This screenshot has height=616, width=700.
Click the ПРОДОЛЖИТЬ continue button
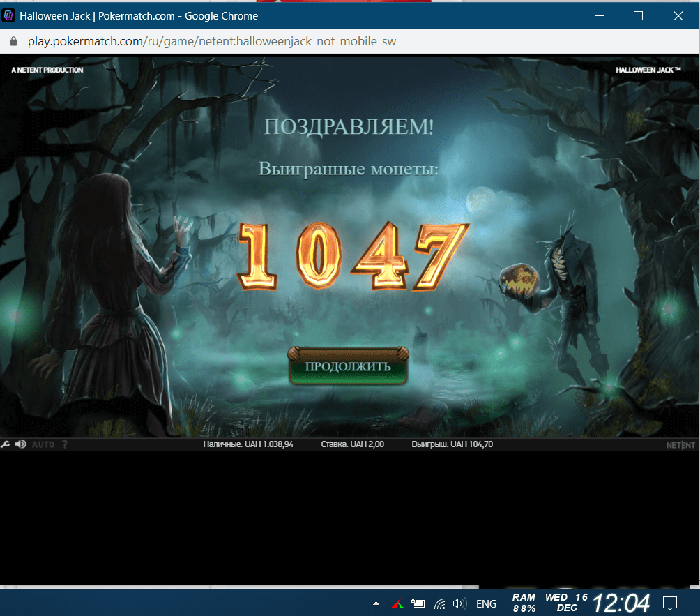[348, 366]
